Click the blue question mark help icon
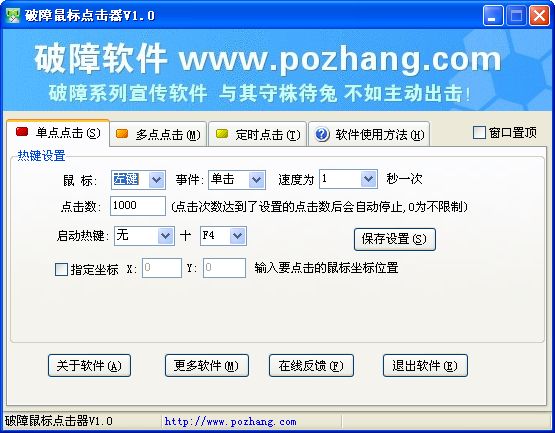Viewport: 555px width, 433px height. click(x=322, y=135)
